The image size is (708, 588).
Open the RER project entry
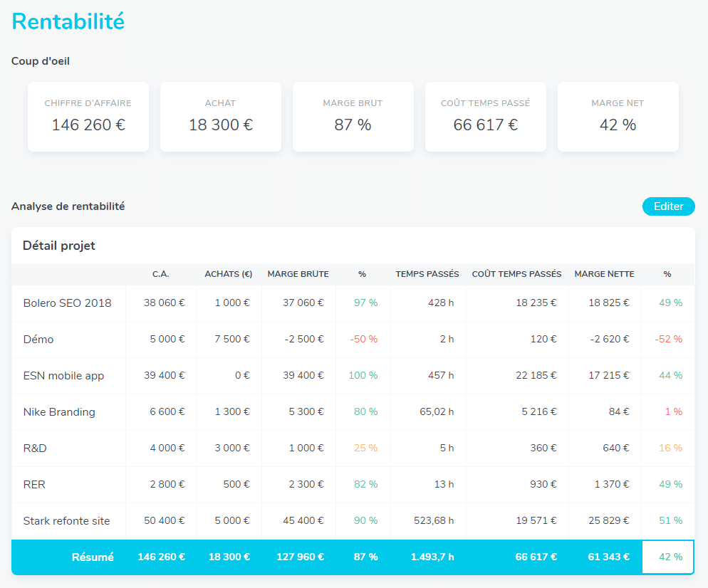coord(34,485)
